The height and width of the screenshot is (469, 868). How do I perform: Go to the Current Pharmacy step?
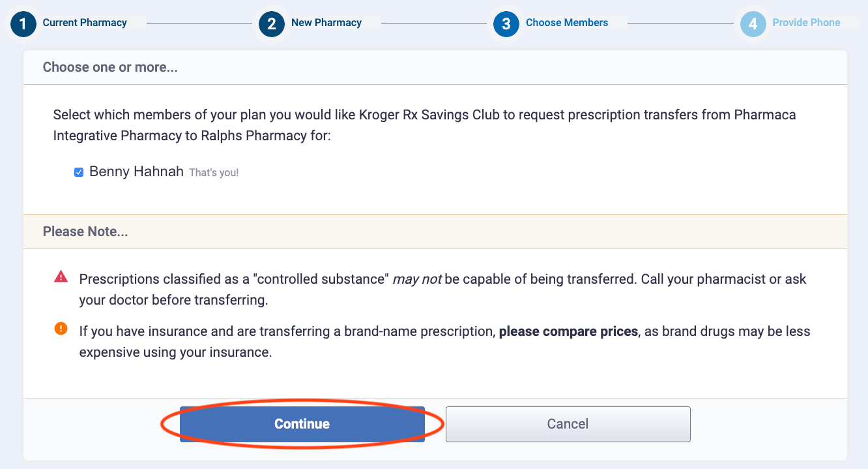click(x=85, y=23)
